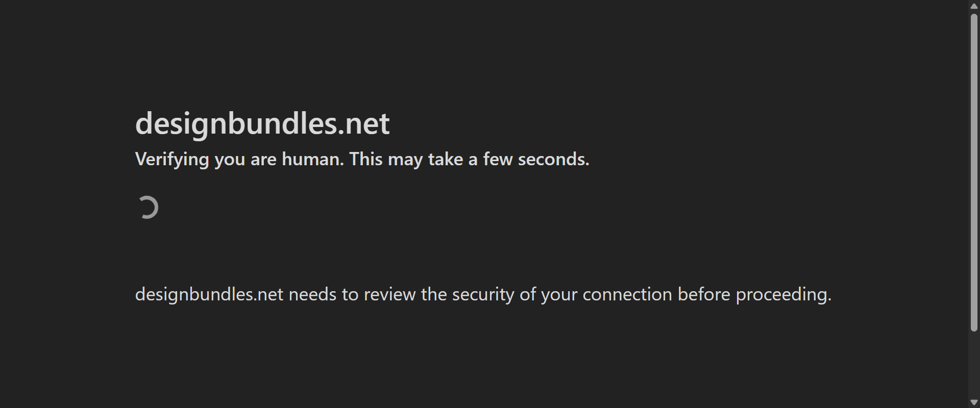Click the scrollbar up arrow
Viewport: 980px width, 408px height.
pyautogui.click(x=974, y=6)
